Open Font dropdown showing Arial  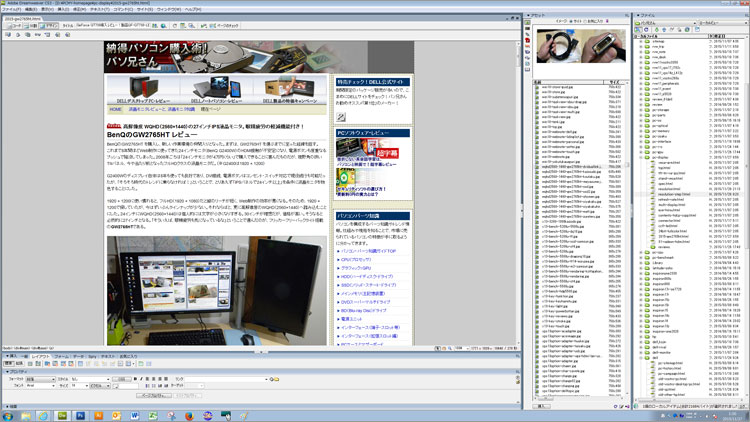(40, 386)
